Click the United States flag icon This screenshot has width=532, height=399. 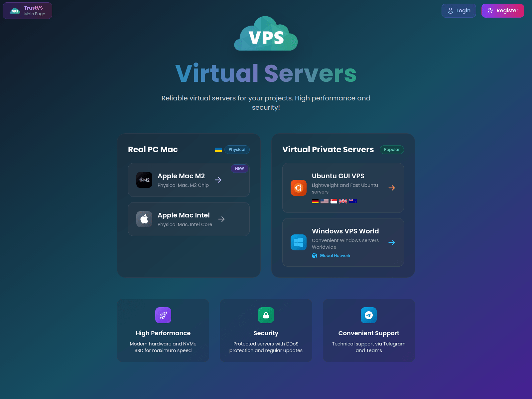click(325, 201)
